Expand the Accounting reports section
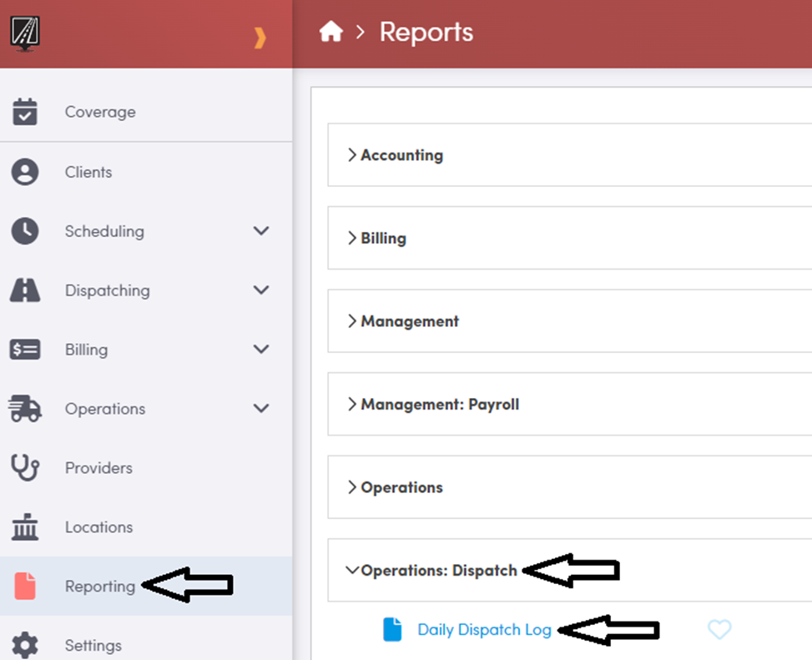Screen dimensions: 812x660 401,154
